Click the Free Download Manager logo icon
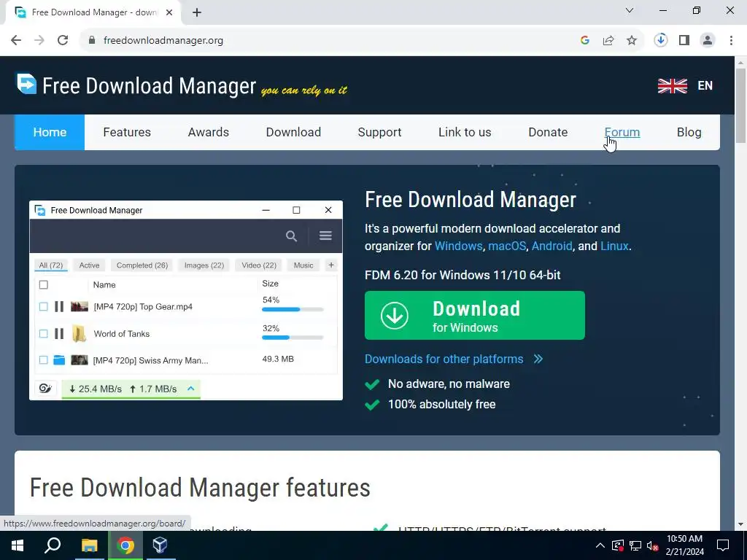 coord(26,84)
